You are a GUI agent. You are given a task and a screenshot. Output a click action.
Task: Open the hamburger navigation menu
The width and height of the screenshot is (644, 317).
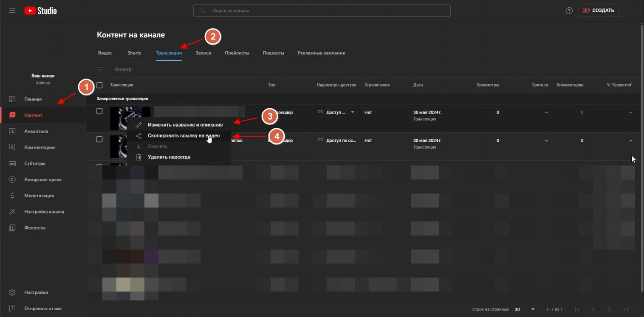(12, 11)
